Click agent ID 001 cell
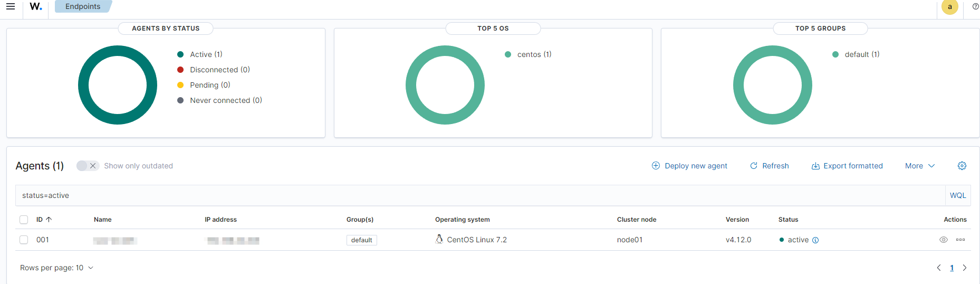This screenshot has height=284, width=980. [x=43, y=240]
